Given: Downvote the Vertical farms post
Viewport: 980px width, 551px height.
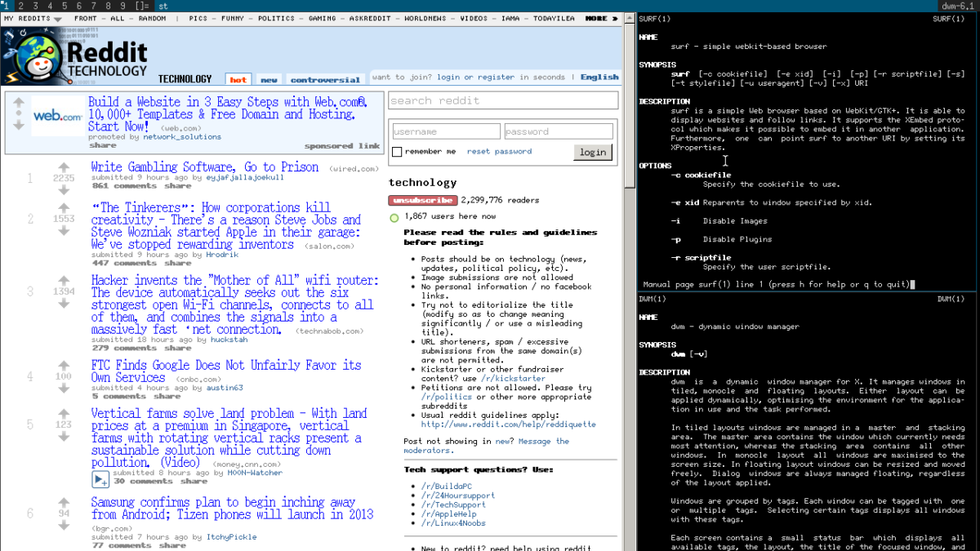Looking at the screenshot, I should [64, 437].
